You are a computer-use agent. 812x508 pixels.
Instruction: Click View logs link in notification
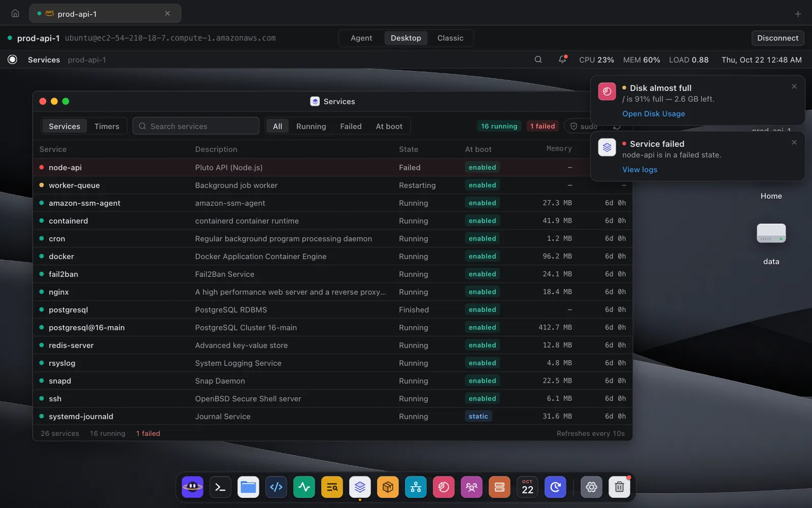point(639,170)
